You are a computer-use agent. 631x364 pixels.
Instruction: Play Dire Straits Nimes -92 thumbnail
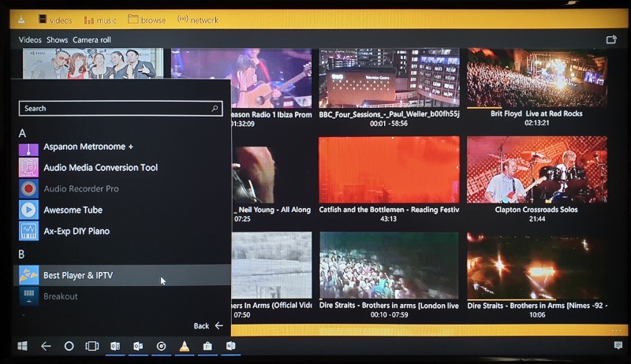tap(537, 266)
